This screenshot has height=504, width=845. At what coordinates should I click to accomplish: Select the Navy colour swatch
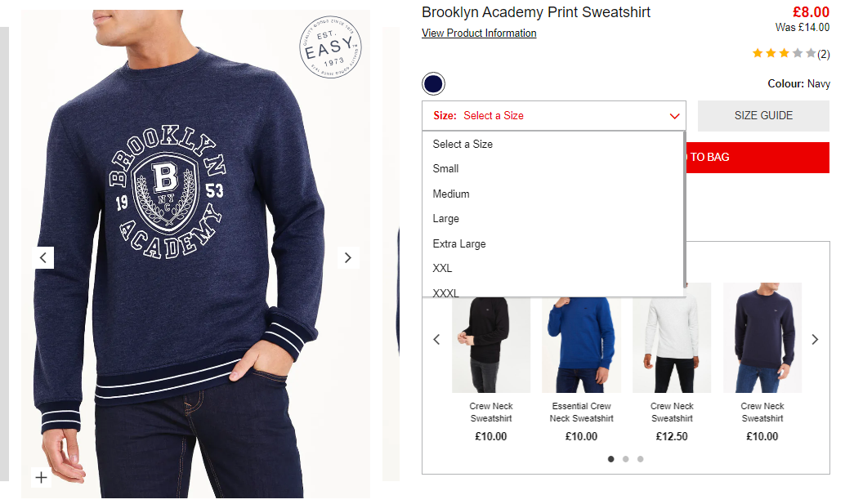coord(433,83)
